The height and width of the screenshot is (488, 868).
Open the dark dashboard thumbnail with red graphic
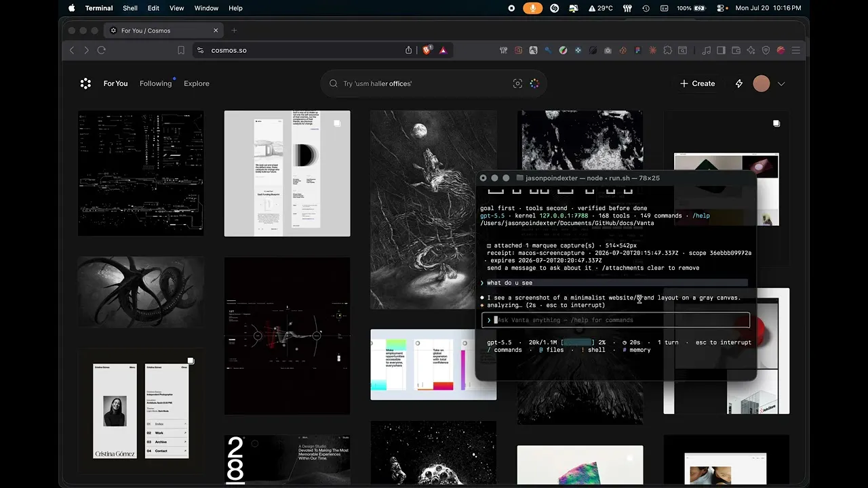click(x=287, y=335)
